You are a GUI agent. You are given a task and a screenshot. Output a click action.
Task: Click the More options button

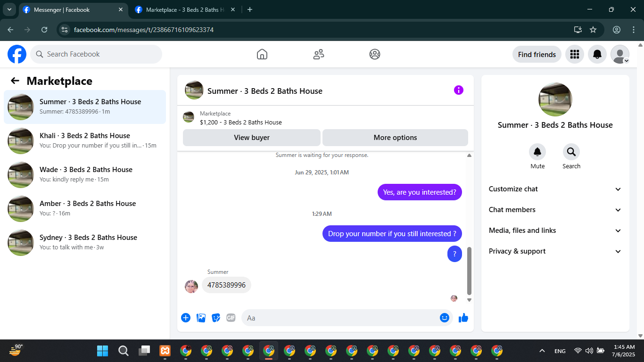(395, 138)
